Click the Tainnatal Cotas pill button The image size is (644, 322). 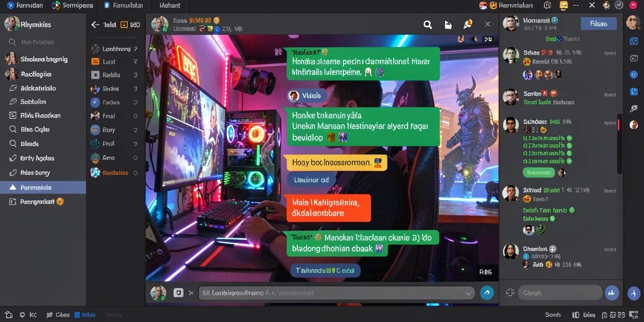click(x=325, y=270)
